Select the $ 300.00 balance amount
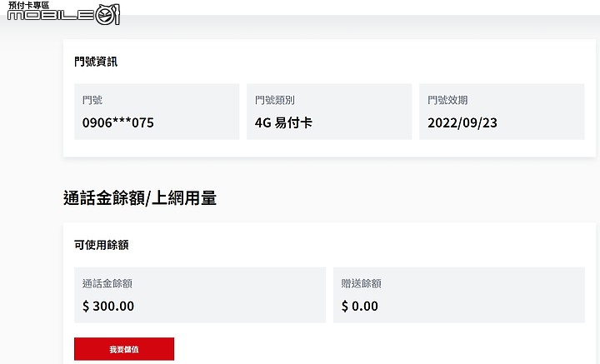The height and width of the screenshot is (364, 600). point(108,306)
